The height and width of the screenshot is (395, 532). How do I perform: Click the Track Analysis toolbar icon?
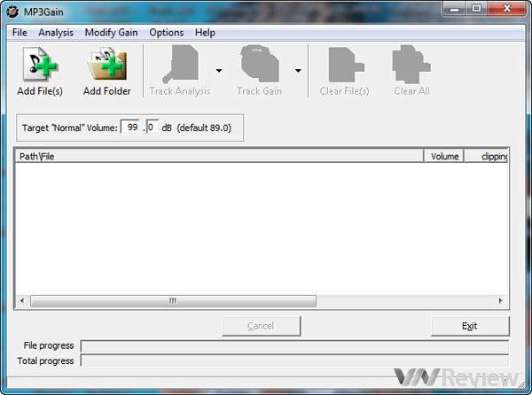pos(181,65)
